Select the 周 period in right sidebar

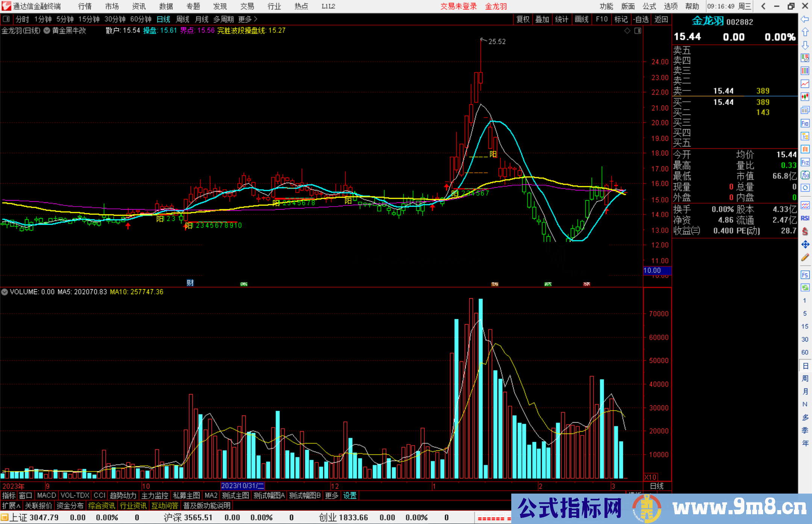tap(805, 379)
